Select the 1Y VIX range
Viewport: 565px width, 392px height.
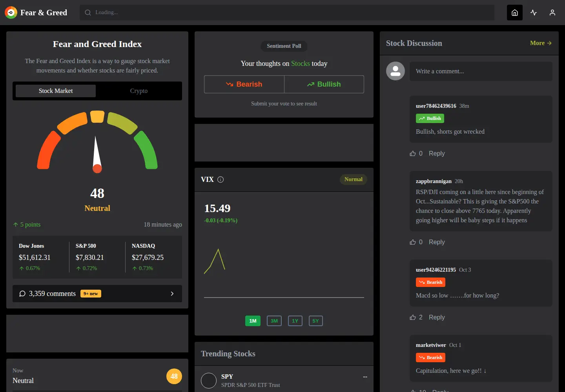pos(295,321)
